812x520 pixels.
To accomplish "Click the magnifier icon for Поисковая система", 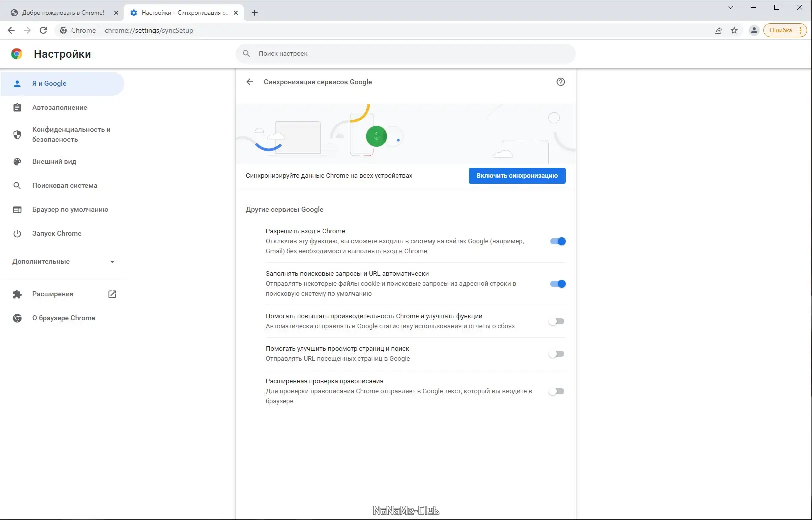I will click(x=17, y=185).
